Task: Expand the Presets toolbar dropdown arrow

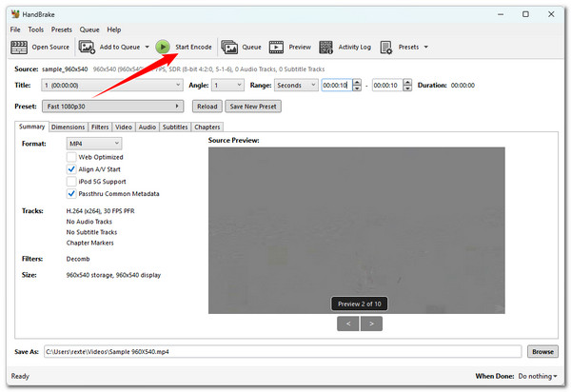Action: [426, 47]
